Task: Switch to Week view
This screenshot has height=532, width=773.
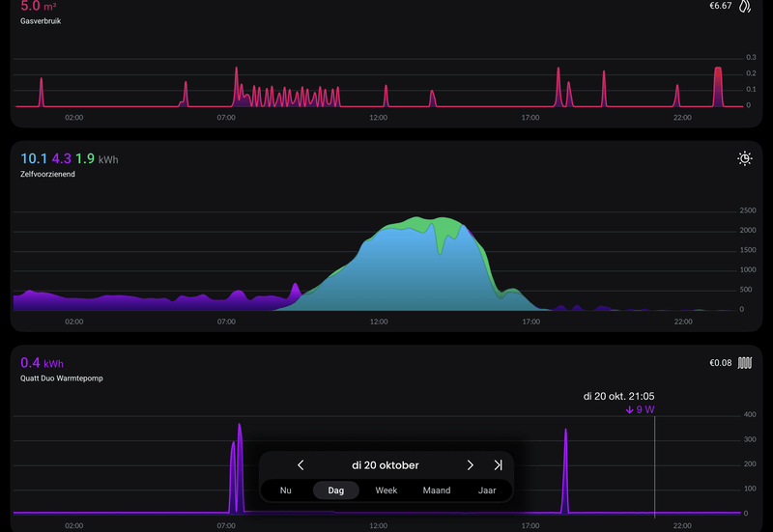Action: click(386, 490)
